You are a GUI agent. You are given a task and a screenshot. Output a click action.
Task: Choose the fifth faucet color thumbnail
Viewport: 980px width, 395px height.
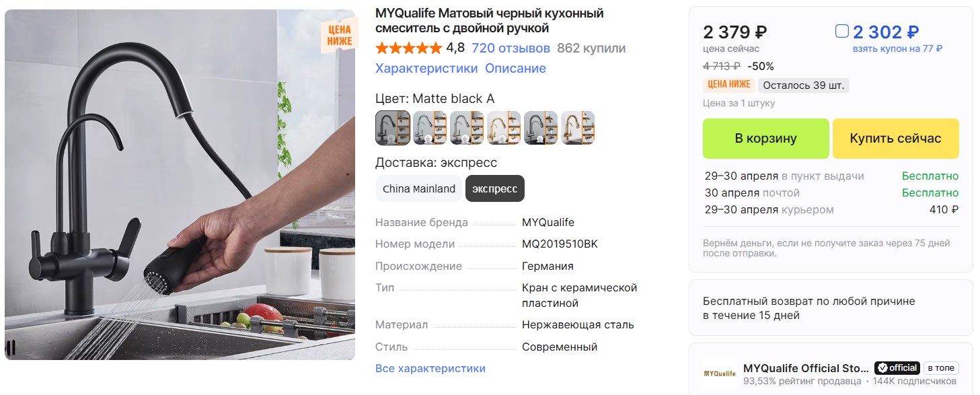(x=541, y=128)
